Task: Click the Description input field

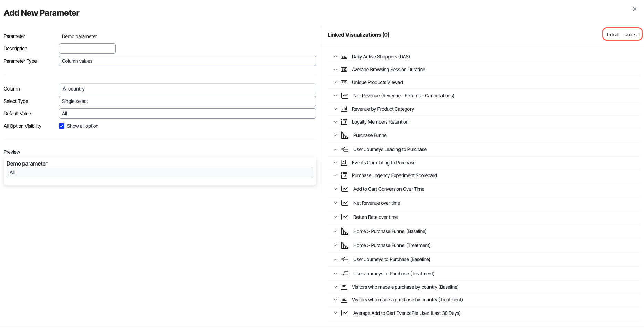Action: (x=87, y=49)
